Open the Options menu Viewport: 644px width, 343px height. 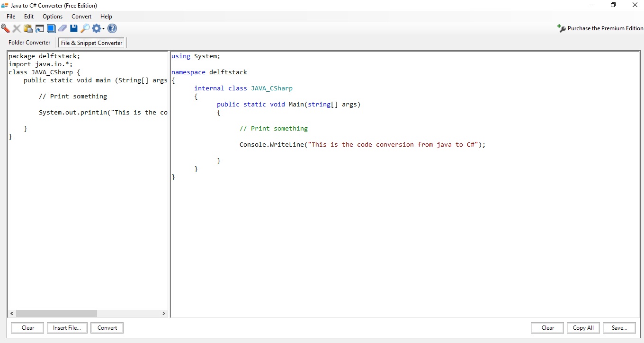pyautogui.click(x=53, y=17)
